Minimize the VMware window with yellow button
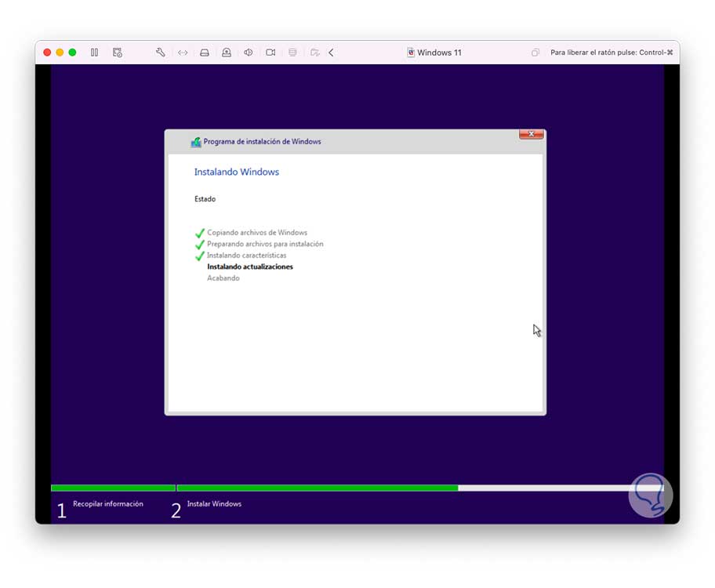715x588 pixels. pos(60,53)
